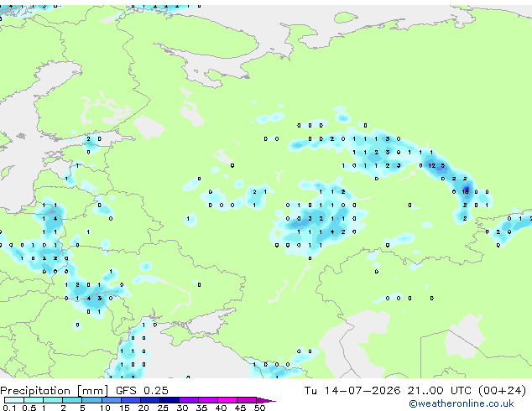Click the weatheronline.co.uk copyright link

[x=462, y=403]
